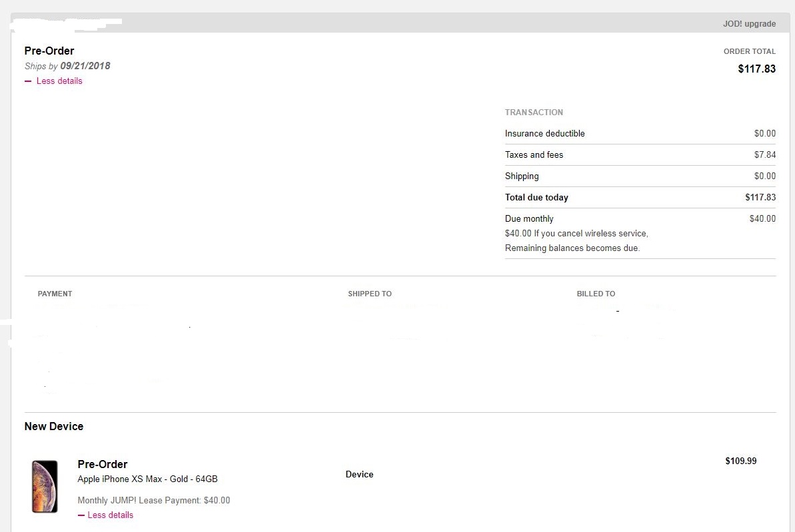Click the Ships by 09/21/2018 text
The height and width of the screenshot is (532, 795).
coord(67,66)
